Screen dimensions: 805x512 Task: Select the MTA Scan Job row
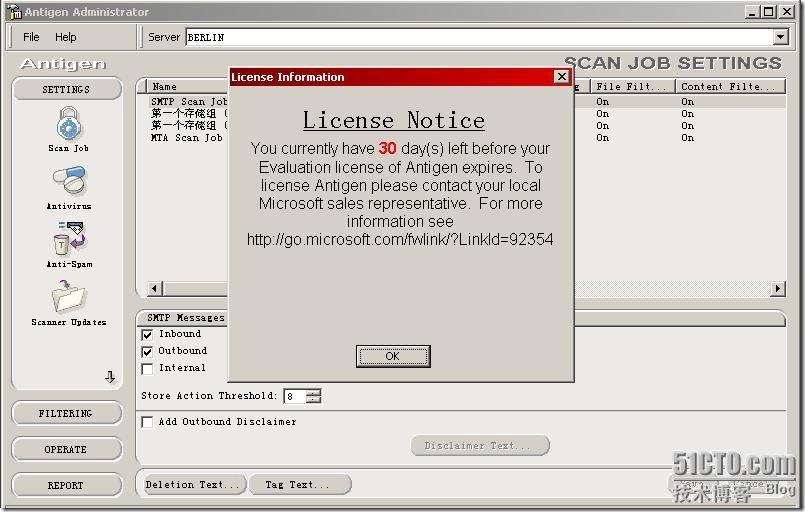pos(187,138)
